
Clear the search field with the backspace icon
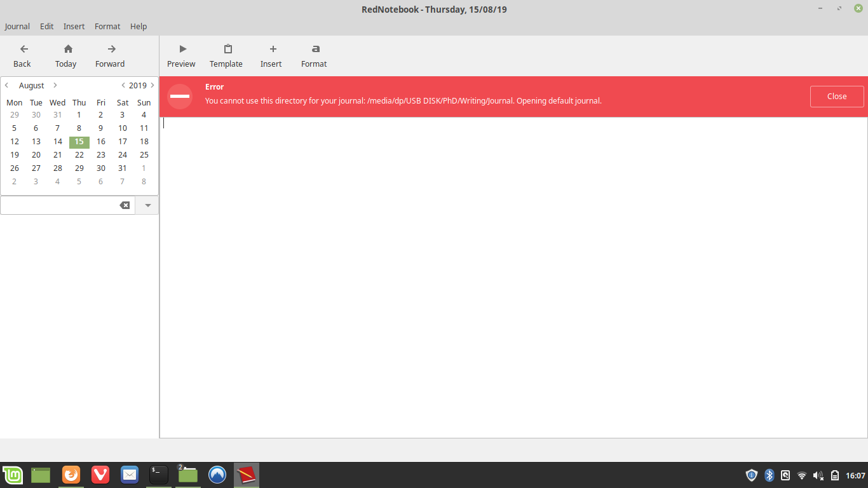pos(125,205)
